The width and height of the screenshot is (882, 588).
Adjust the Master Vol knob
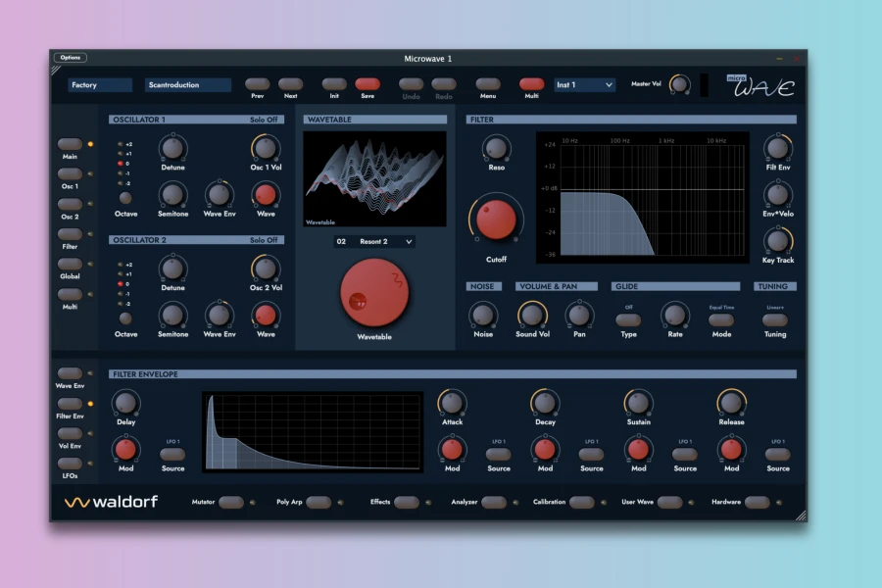[679, 85]
